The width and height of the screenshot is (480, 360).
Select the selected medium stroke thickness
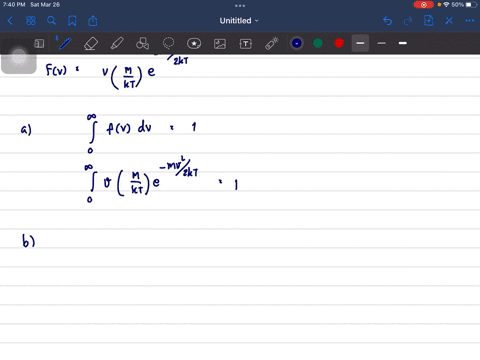pos(360,43)
